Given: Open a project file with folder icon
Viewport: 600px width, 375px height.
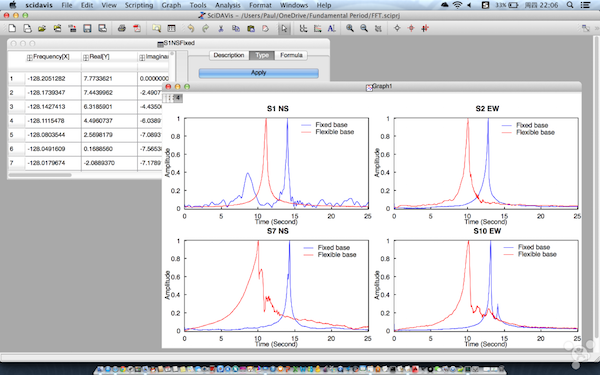Looking at the screenshot, I should (x=42, y=28).
